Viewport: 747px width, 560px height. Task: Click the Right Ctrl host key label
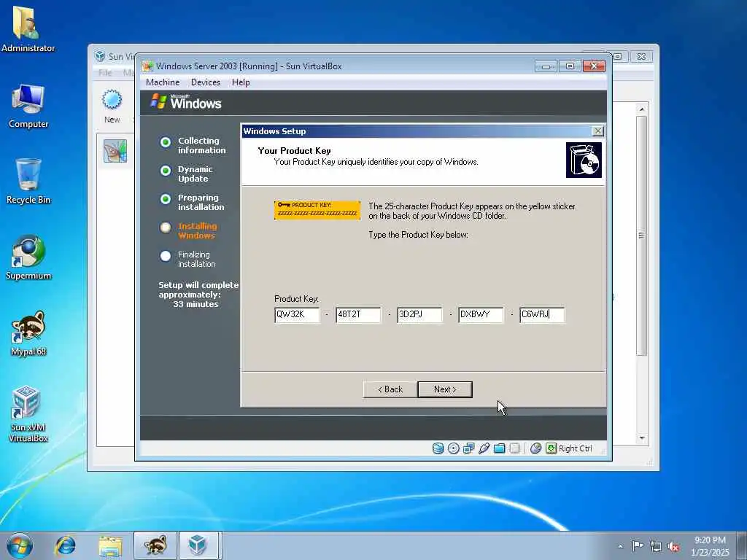tap(575, 448)
